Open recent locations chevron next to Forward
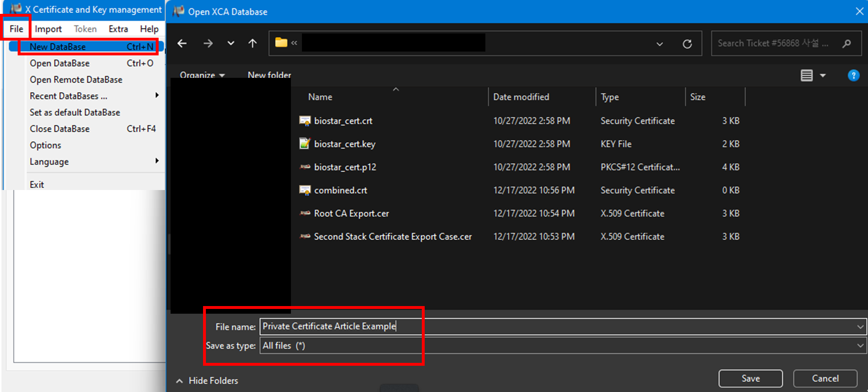 pyautogui.click(x=231, y=43)
